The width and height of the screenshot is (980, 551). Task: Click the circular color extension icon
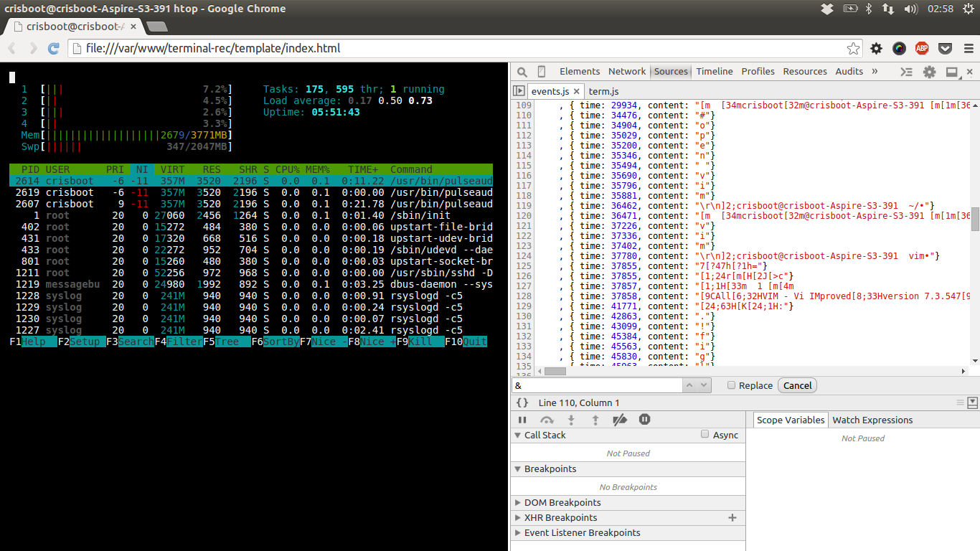point(899,49)
